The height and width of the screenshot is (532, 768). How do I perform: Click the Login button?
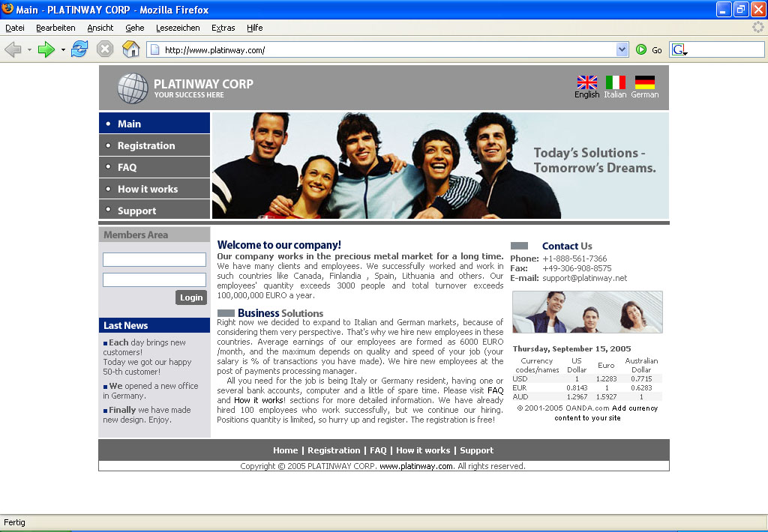(191, 297)
